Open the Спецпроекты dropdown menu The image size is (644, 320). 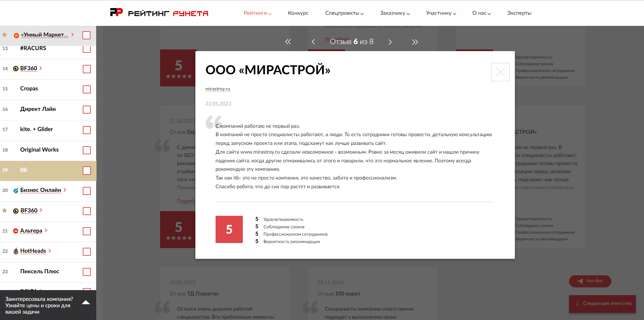pos(344,13)
